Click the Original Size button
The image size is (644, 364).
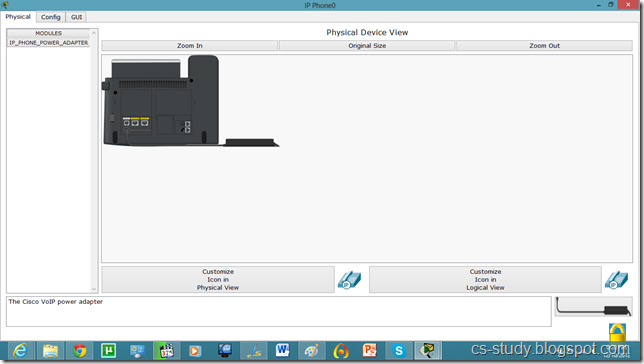pos(367,46)
